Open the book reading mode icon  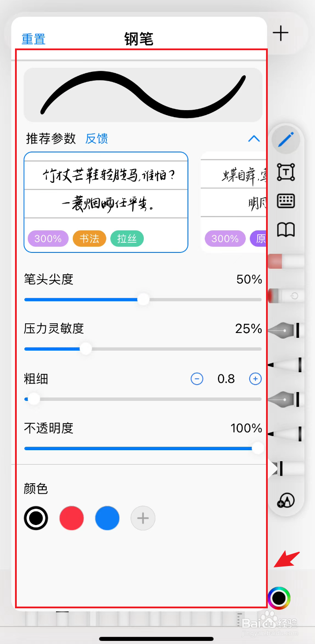pyautogui.click(x=286, y=229)
